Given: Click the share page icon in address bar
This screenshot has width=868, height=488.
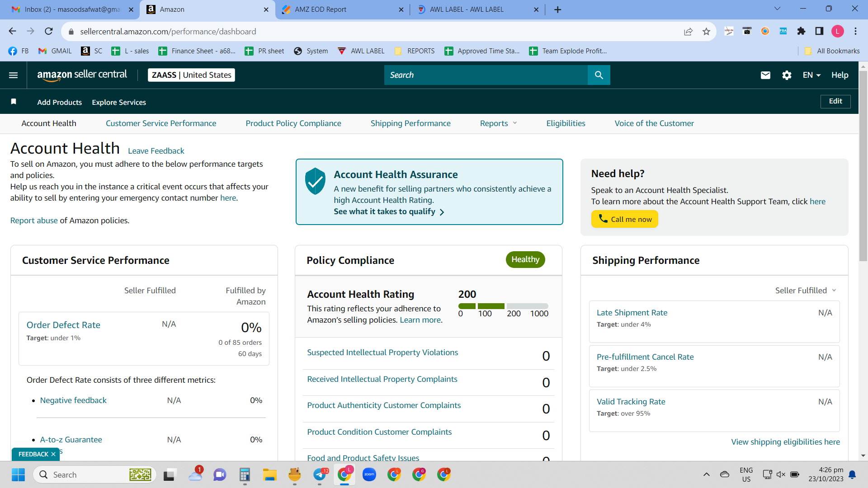Looking at the screenshot, I should (x=688, y=31).
